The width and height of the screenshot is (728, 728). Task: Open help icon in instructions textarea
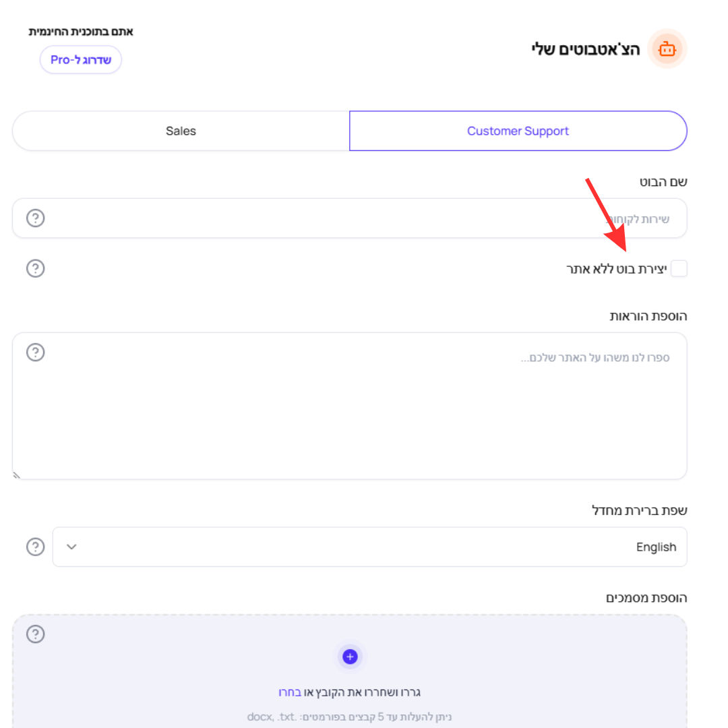(35, 353)
